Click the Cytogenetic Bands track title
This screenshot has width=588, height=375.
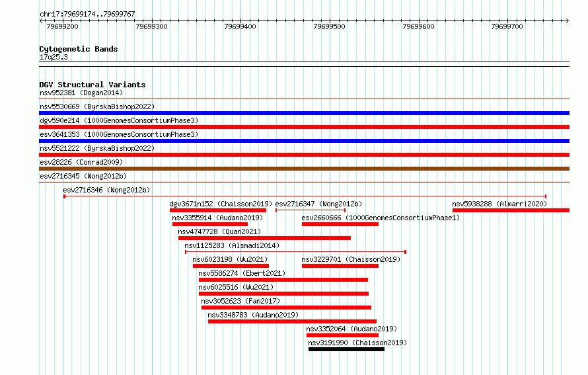[79, 49]
